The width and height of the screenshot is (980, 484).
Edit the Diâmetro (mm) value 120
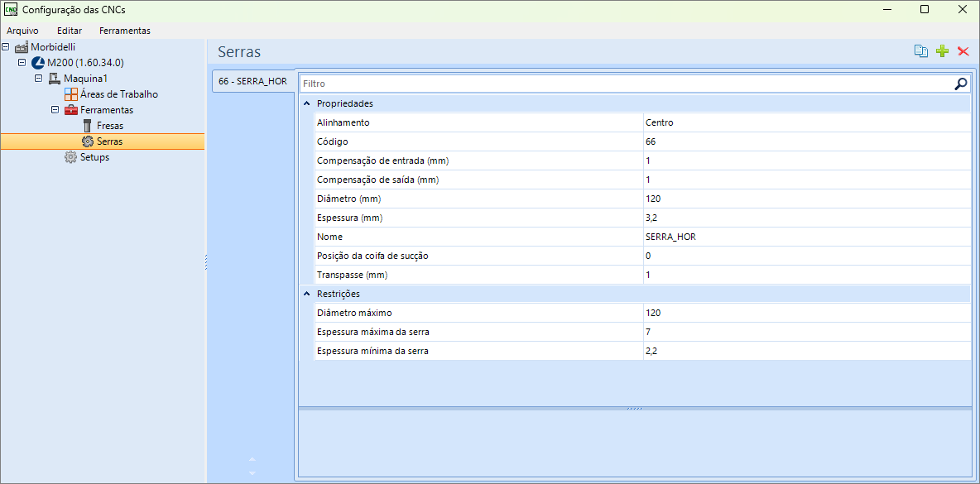pos(806,199)
